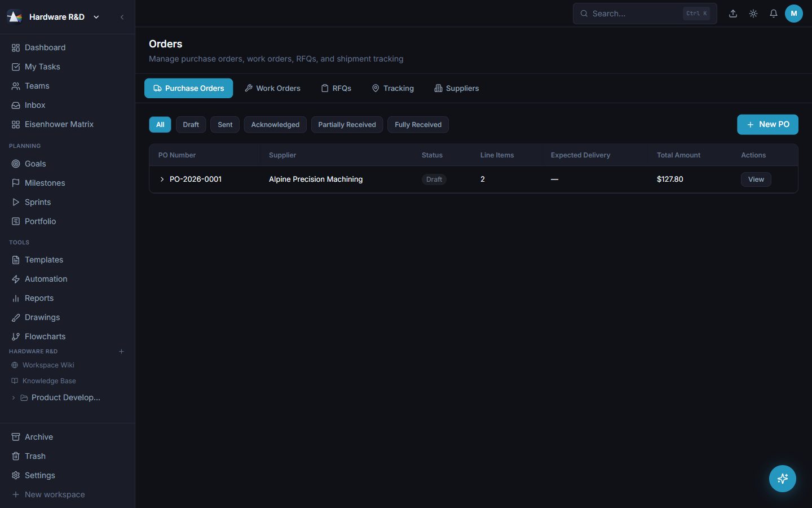Click the Flowcharts branch icon

click(16, 336)
